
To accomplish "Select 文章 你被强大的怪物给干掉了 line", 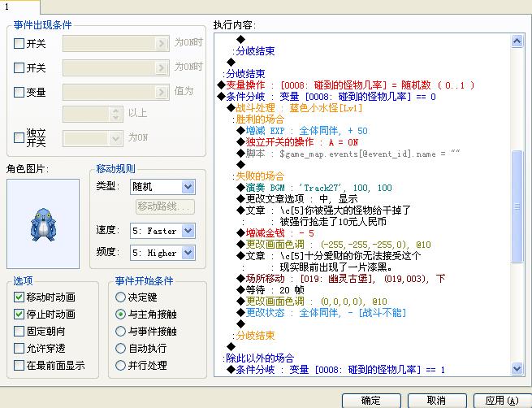I will pos(324,211).
